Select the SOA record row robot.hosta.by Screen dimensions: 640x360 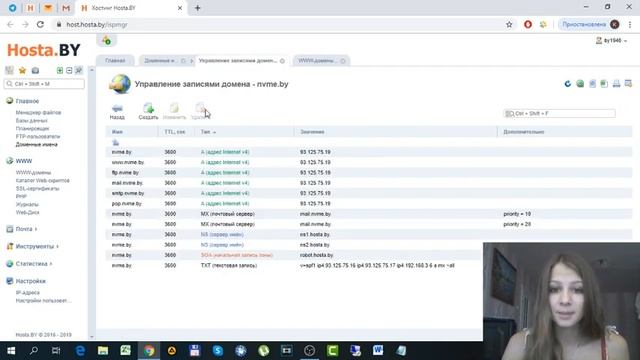[294, 255]
